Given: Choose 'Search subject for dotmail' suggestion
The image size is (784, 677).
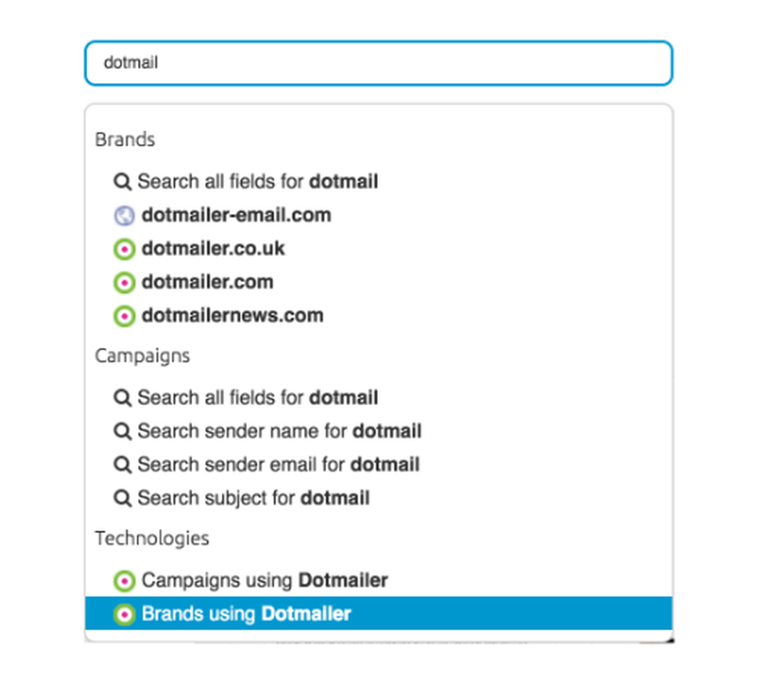Looking at the screenshot, I should coord(254,498).
